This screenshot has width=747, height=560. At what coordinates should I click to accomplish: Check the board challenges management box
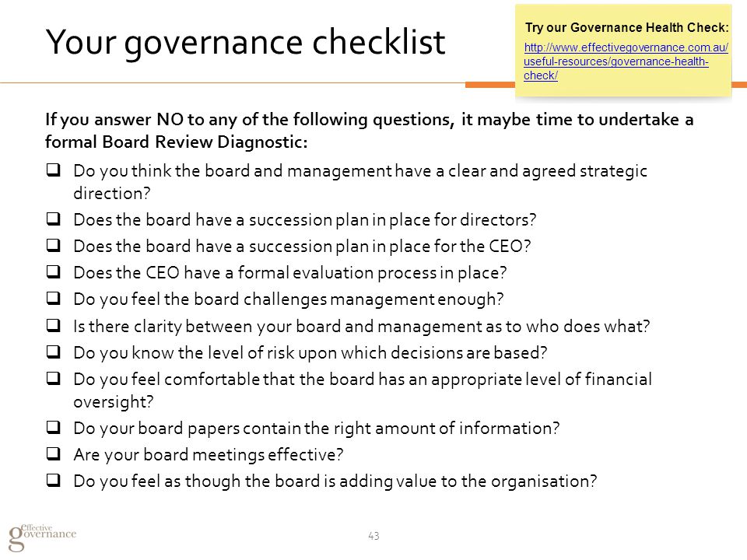54,298
